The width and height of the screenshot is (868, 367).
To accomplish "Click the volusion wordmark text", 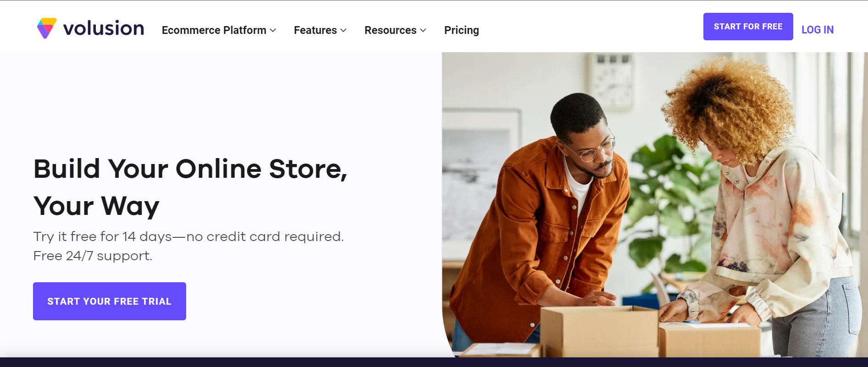I will (104, 28).
